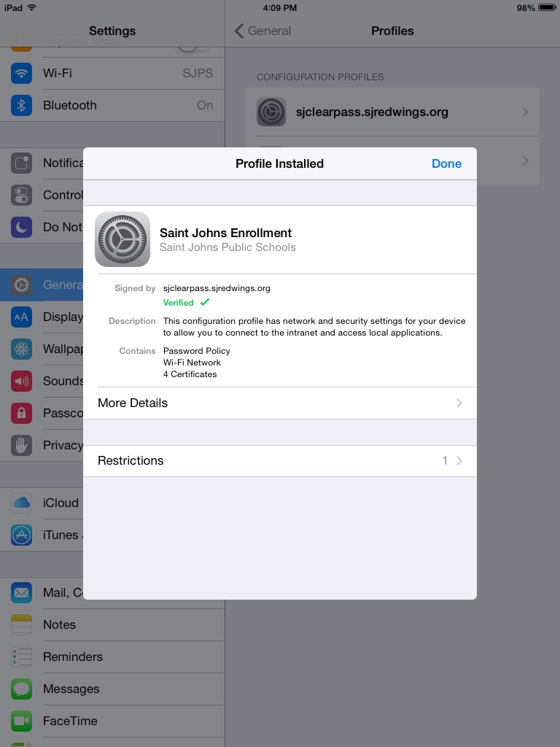Tap the Profile Installed title
The width and height of the screenshot is (560, 747).
click(x=279, y=164)
